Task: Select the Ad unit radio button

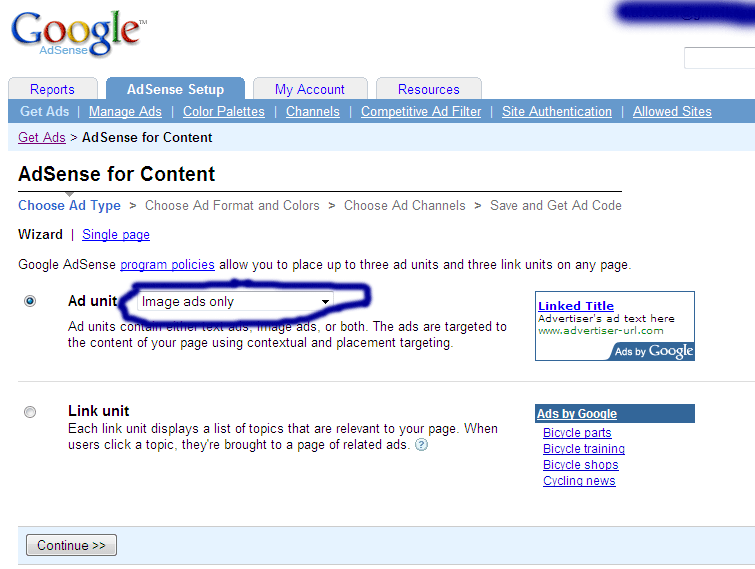Action: [x=30, y=301]
